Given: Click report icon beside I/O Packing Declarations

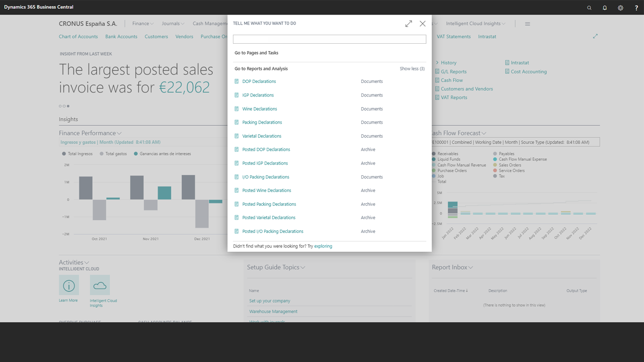Looking at the screenshot, I should [237, 177].
